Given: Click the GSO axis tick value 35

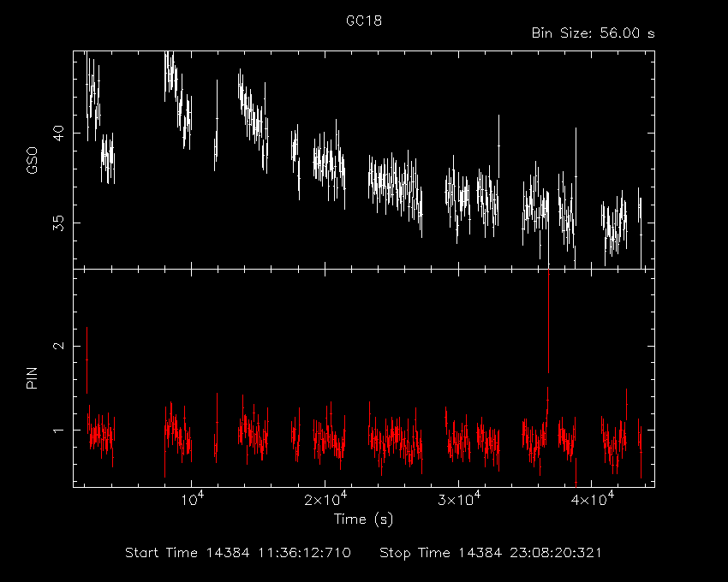Looking at the screenshot, I should point(58,223).
